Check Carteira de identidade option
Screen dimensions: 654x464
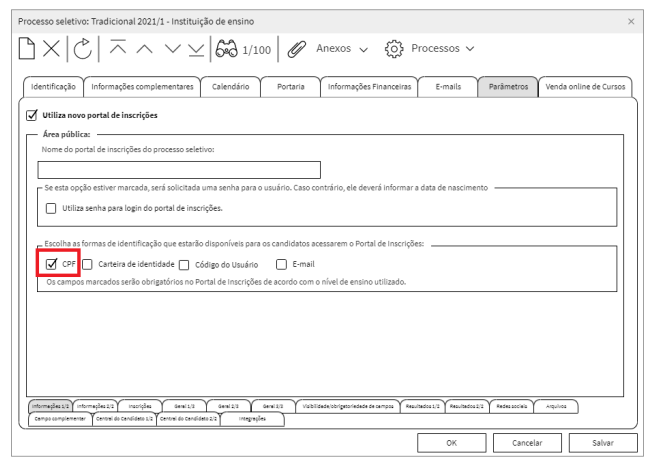87,265
